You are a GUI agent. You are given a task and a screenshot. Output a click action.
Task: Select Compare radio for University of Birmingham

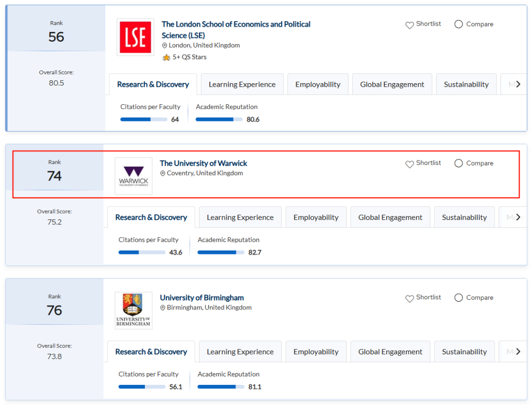[459, 298]
